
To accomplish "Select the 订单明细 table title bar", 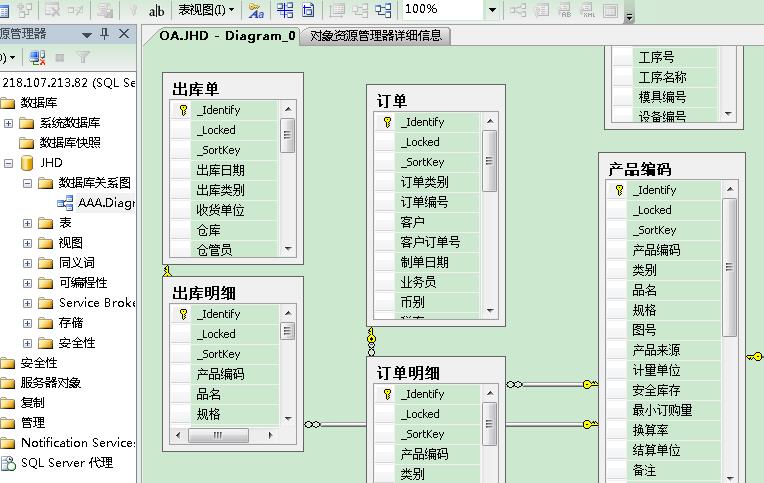I will 436,373.
